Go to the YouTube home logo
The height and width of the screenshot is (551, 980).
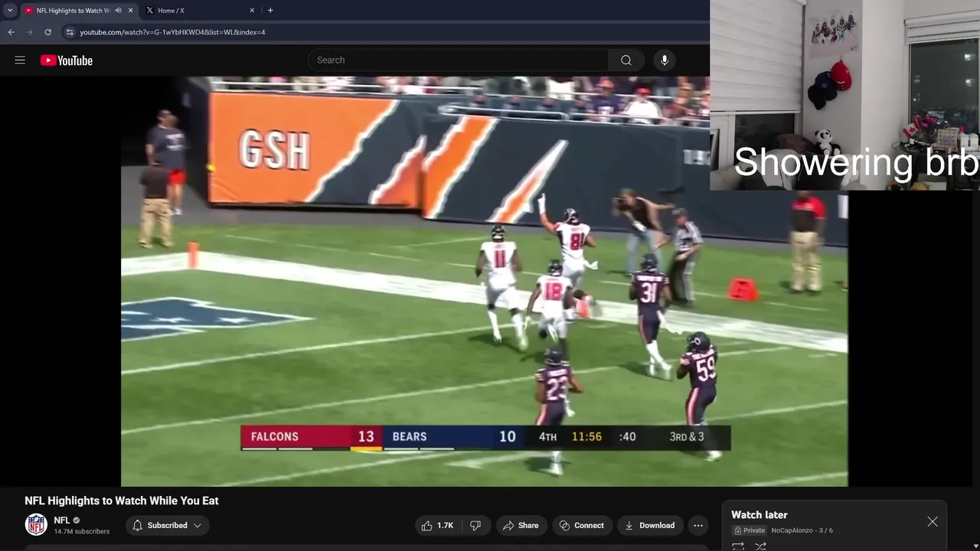coord(67,60)
